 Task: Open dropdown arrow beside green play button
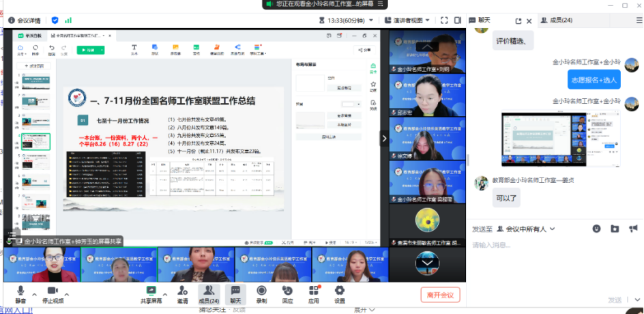click(102, 50)
